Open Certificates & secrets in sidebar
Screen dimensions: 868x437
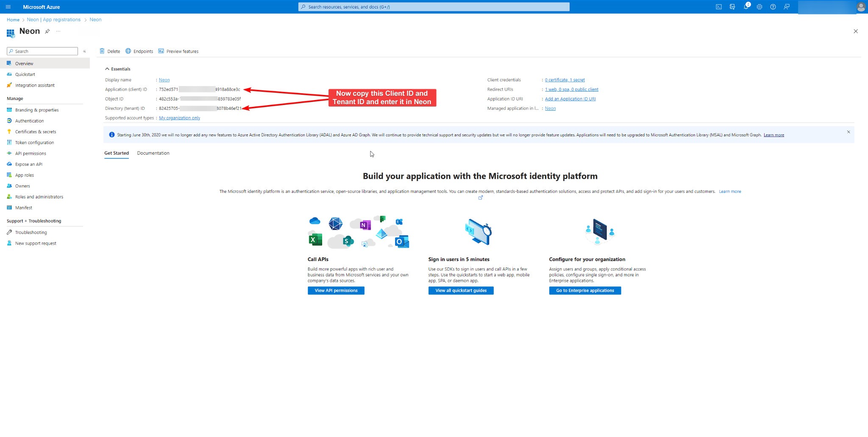(x=36, y=132)
